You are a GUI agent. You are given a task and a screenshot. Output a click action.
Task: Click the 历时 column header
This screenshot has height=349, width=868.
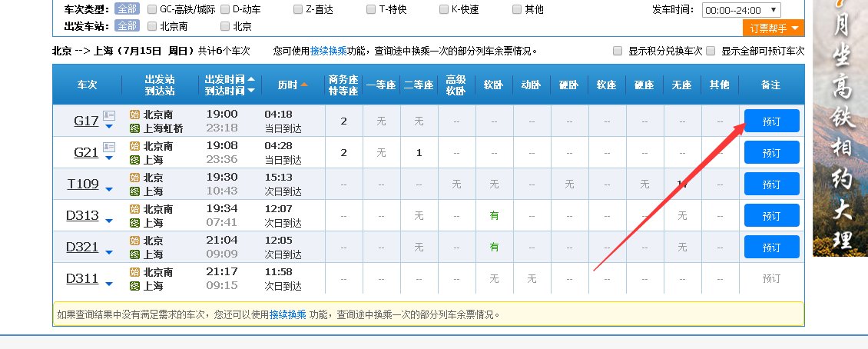288,85
